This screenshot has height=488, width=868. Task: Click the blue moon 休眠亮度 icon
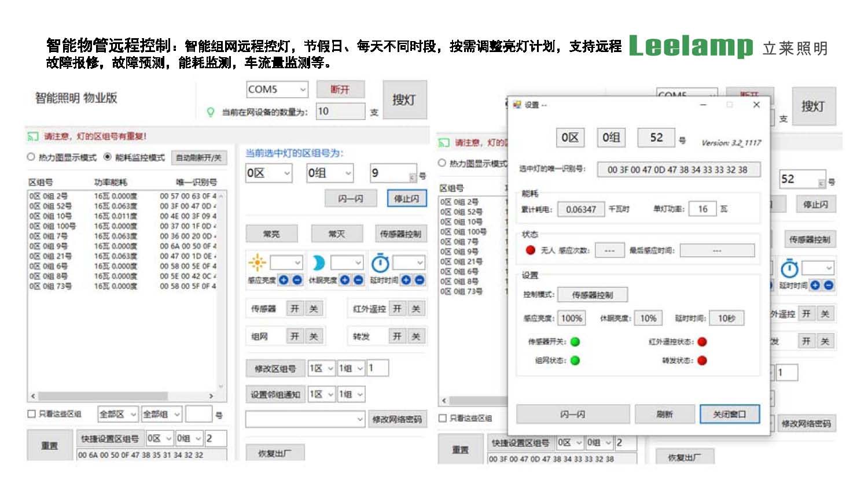(x=318, y=263)
